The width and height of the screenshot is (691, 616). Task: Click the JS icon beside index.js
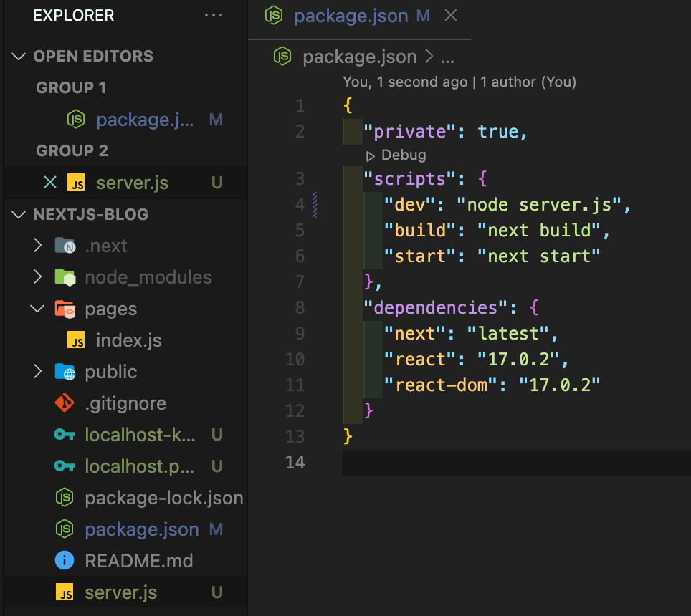tap(76, 340)
